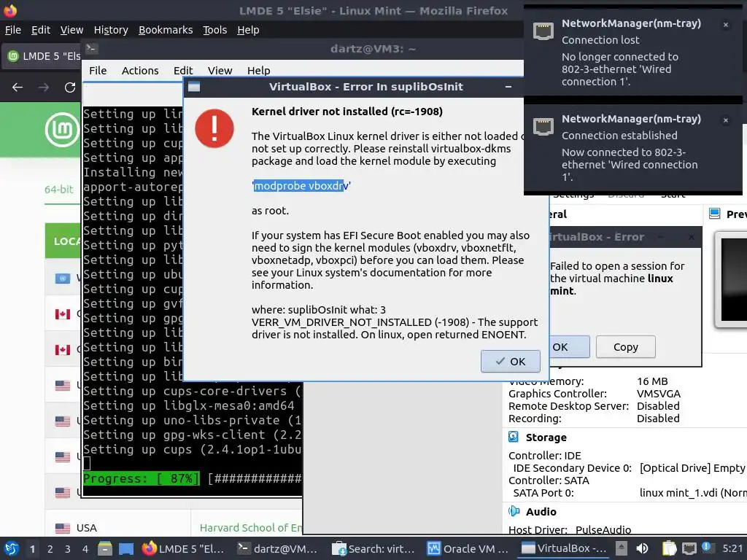Click the Firefox forward arrow
Image resolution: width=747 pixels, height=560 pixels.
click(44, 87)
